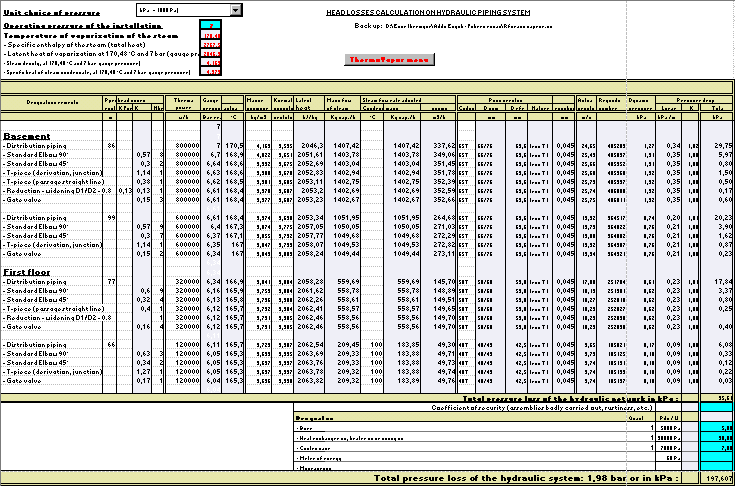Select the 'Basement' section heading

click(x=27, y=136)
